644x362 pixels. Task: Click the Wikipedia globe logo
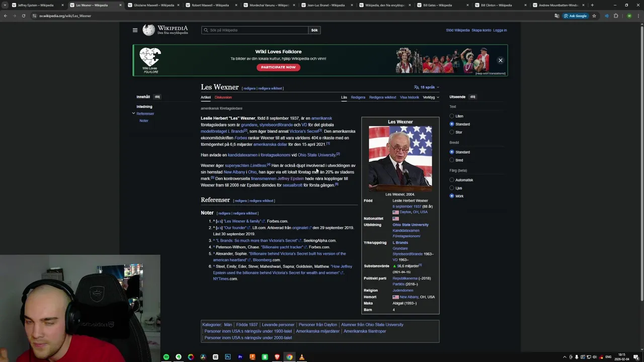click(148, 30)
